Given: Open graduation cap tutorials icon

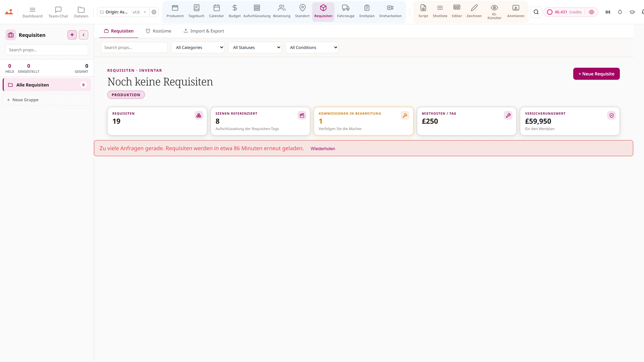Looking at the screenshot, I should coord(632,12).
